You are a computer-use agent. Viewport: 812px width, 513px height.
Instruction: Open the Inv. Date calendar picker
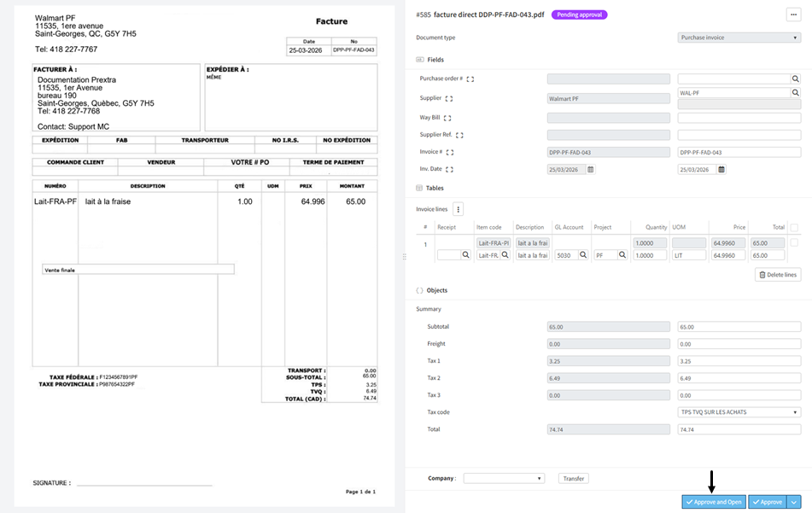pyautogui.click(x=590, y=169)
